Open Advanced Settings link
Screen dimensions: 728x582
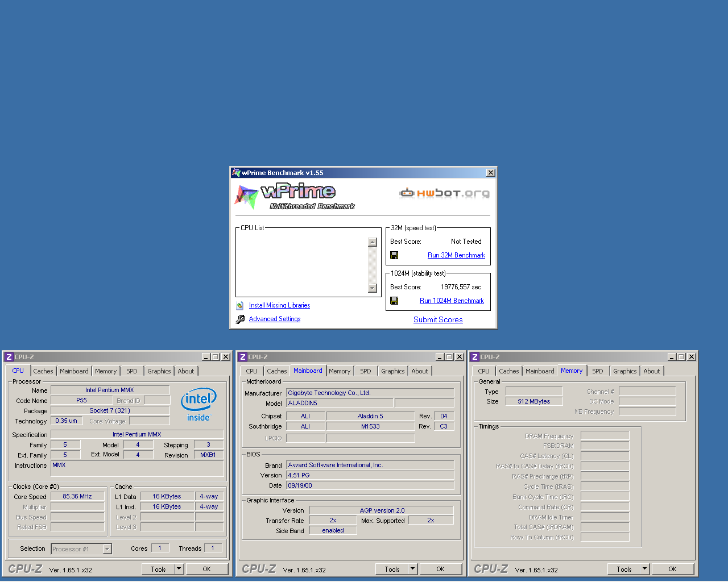[x=275, y=319]
